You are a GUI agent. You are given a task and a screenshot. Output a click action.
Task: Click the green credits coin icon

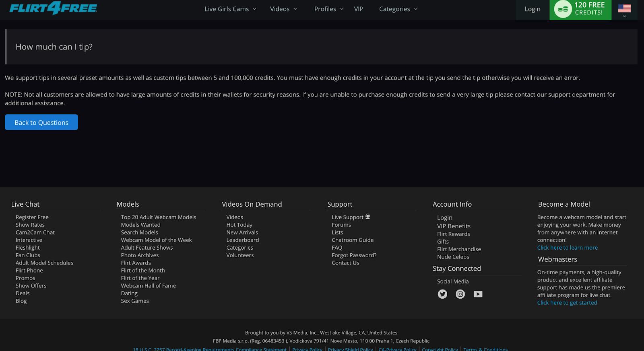point(563,9)
